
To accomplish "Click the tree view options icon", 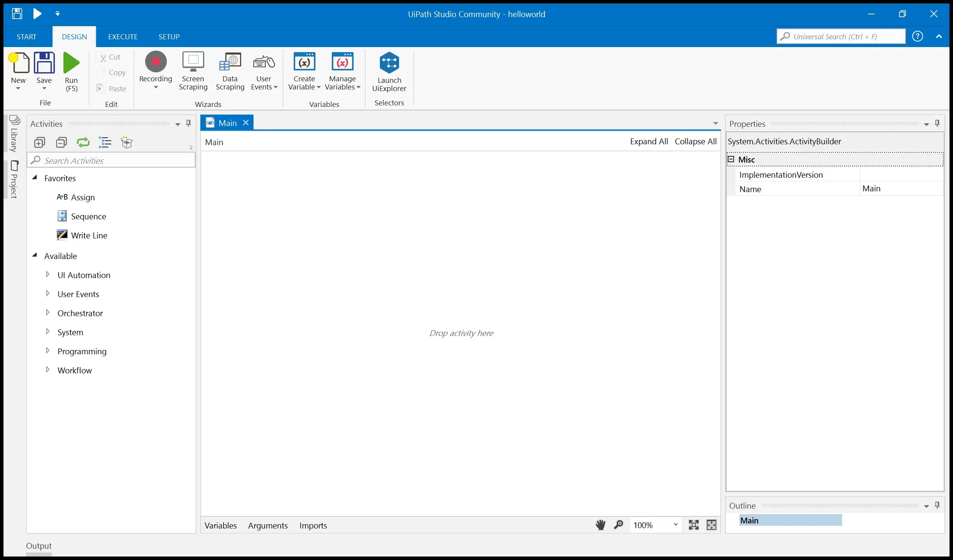I will pyautogui.click(x=105, y=143).
